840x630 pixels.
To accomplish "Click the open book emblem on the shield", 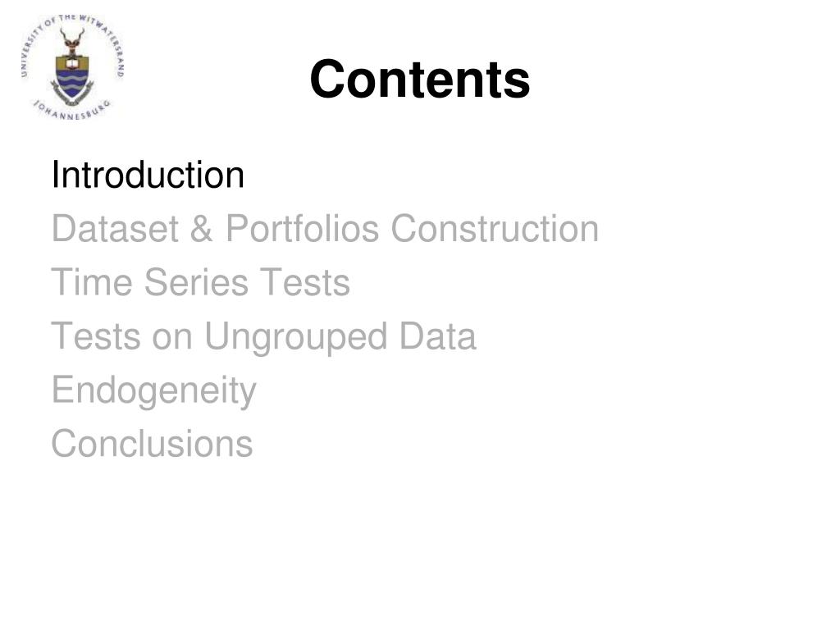I will [x=72, y=63].
